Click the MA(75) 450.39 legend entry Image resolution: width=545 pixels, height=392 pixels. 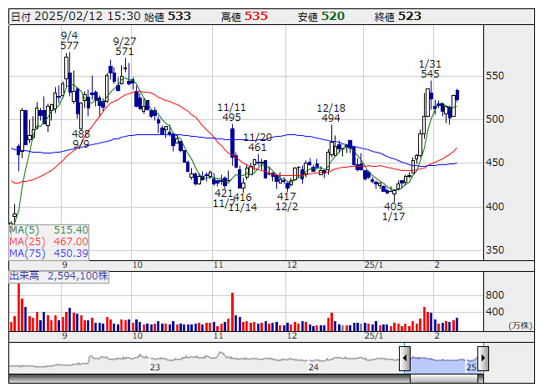click(x=48, y=254)
